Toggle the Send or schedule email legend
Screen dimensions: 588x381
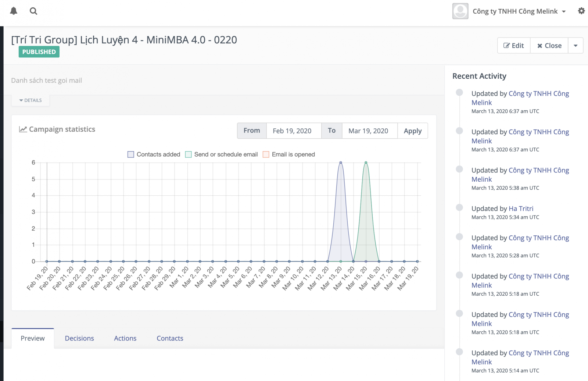pyautogui.click(x=188, y=154)
